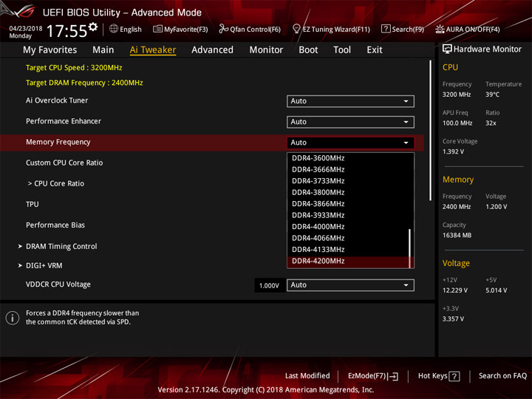The image size is (532, 399).
Task: Click Target CPU Speed : 3200MHz text
Action: [74, 67]
